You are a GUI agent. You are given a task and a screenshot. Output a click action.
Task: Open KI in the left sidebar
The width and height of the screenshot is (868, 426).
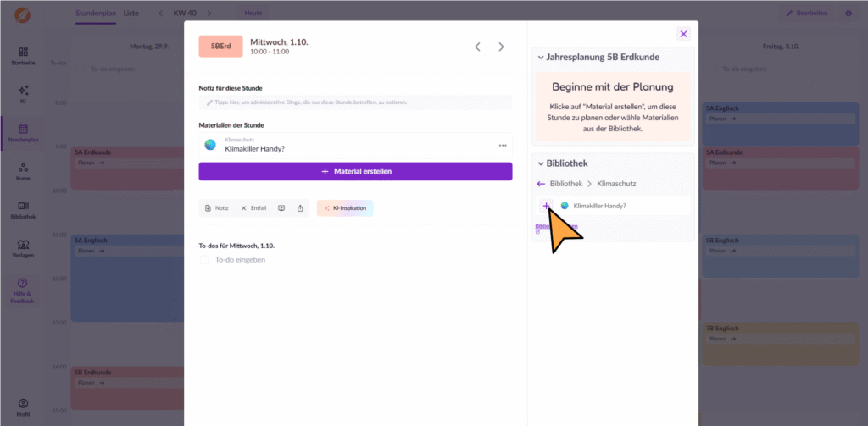coord(24,93)
